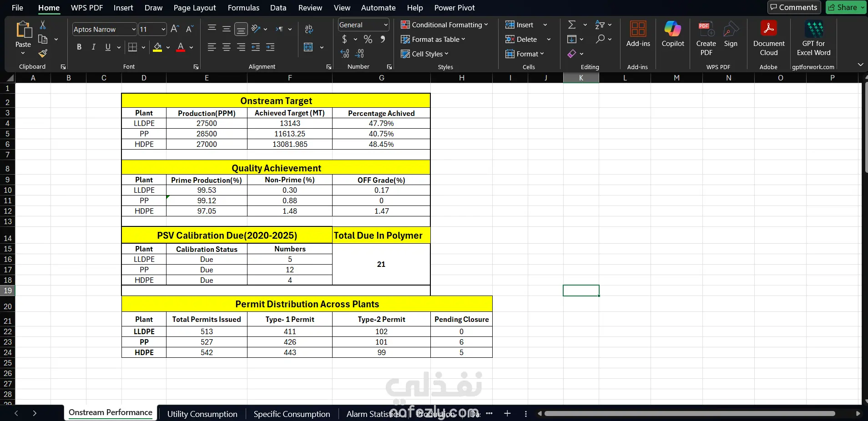This screenshot has width=868, height=421.
Task: Switch to the Formulas ribbon tab
Action: tap(243, 8)
